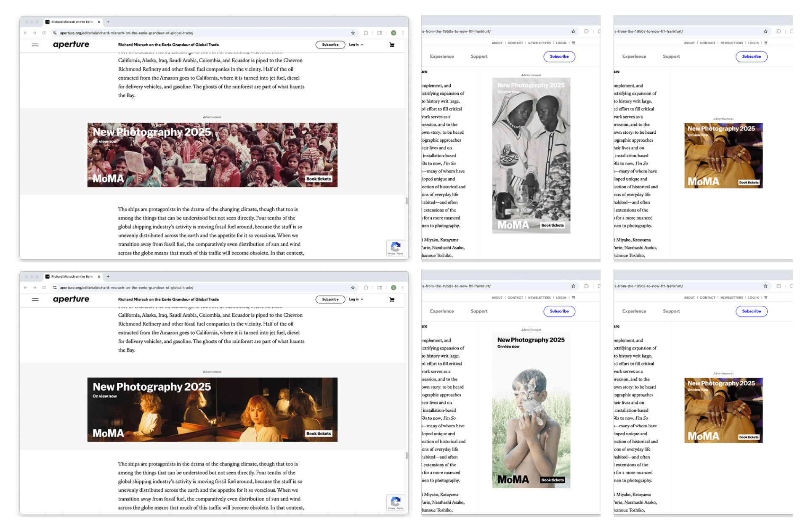Expand the Log in dropdown above café-women banner
The image size is (808, 532).
click(x=356, y=299)
